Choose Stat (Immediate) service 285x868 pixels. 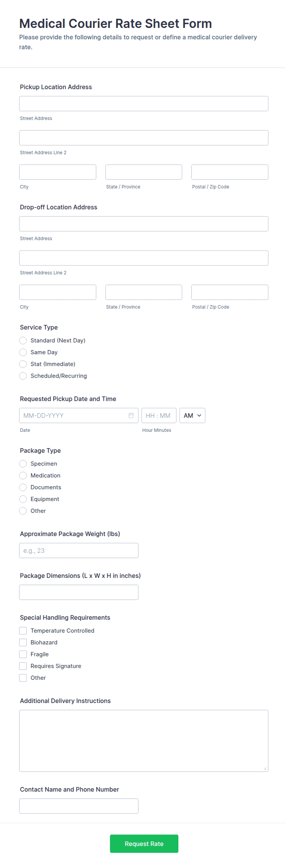tap(23, 364)
